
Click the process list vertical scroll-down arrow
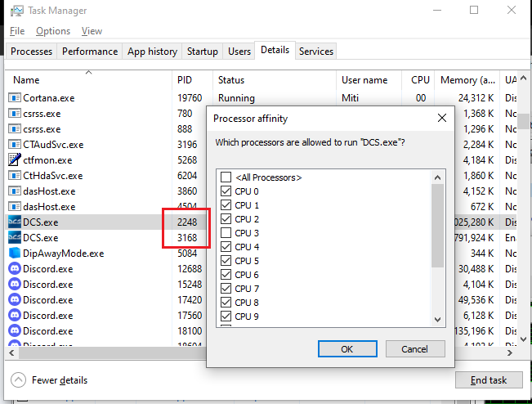coord(523,339)
